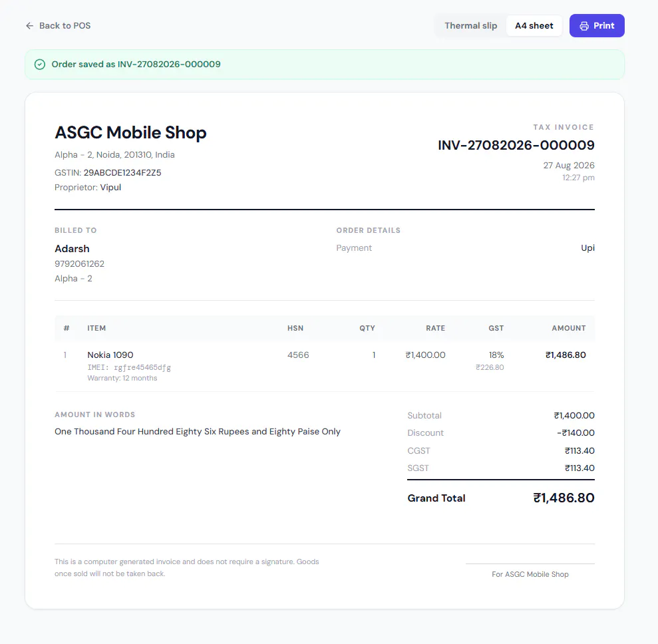Click the CGST value ₹113.40
This screenshot has width=658, height=644.
click(579, 450)
